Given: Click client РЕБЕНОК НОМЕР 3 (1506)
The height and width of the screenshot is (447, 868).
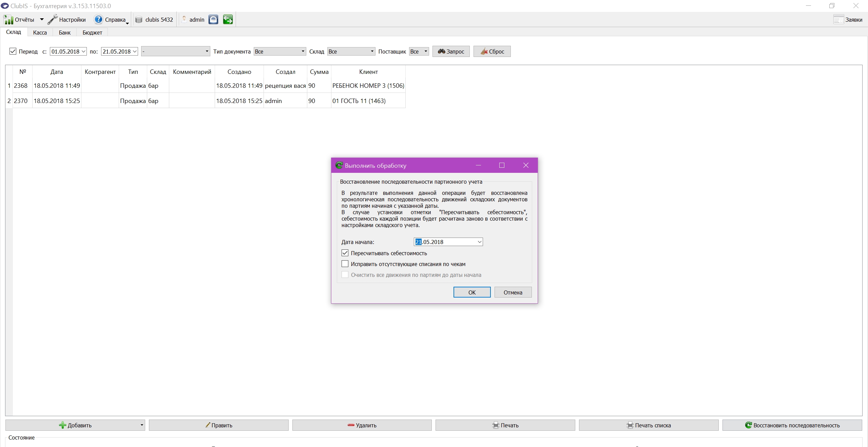Looking at the screenshot, I should click(368, 86).
